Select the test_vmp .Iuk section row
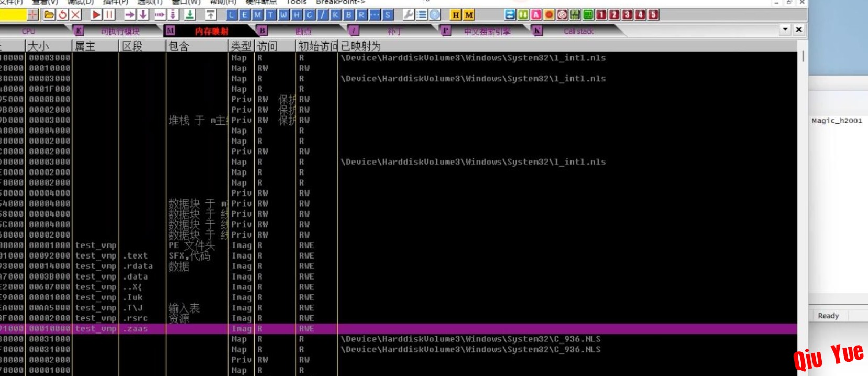 [398, 297]
